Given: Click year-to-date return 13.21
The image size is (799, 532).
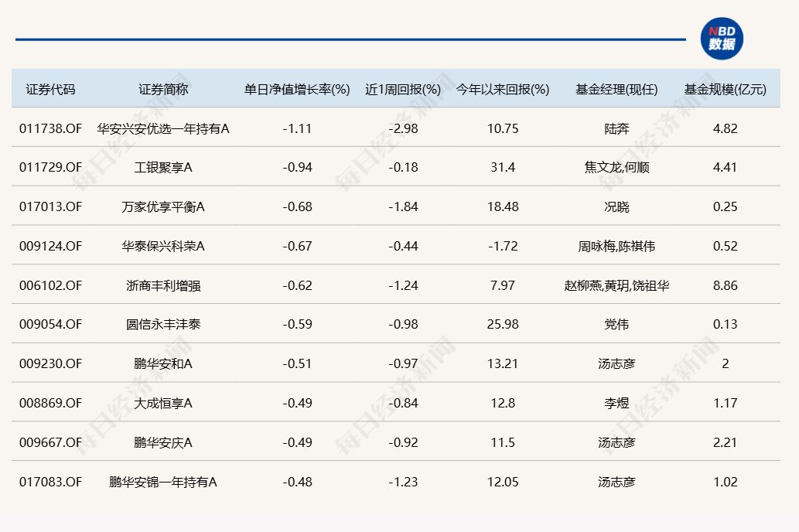Looking at the screenshot, I should 503,363.
